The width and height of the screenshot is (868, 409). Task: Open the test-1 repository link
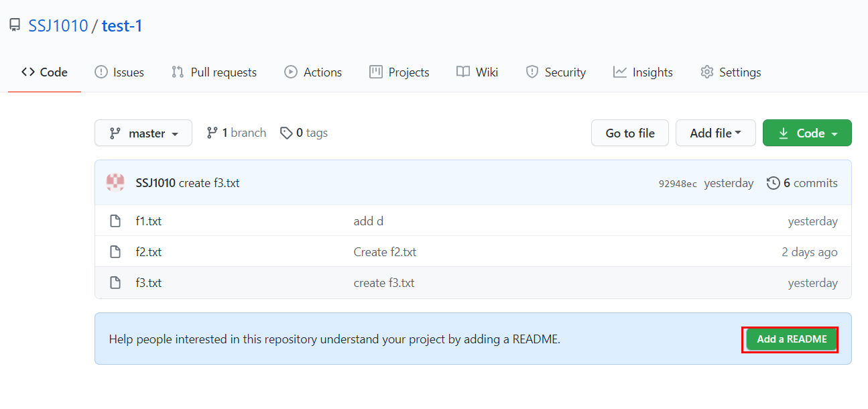click(x=122, y=26)
